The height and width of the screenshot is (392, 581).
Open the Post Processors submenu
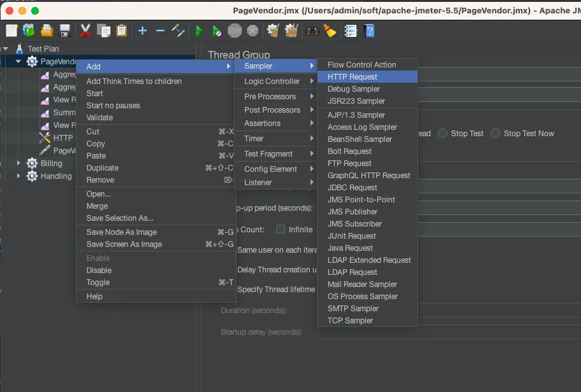point(276,110)
